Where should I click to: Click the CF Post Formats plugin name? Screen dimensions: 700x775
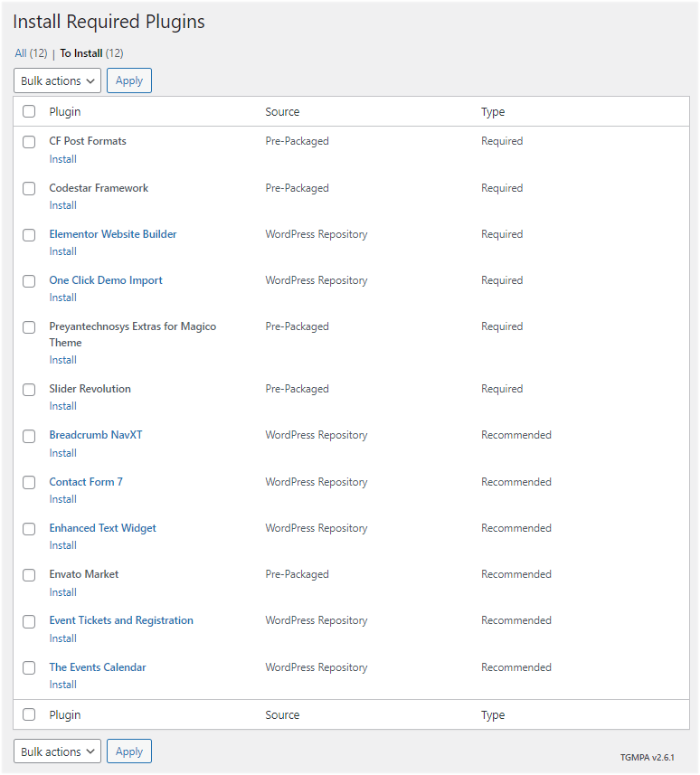88,141
